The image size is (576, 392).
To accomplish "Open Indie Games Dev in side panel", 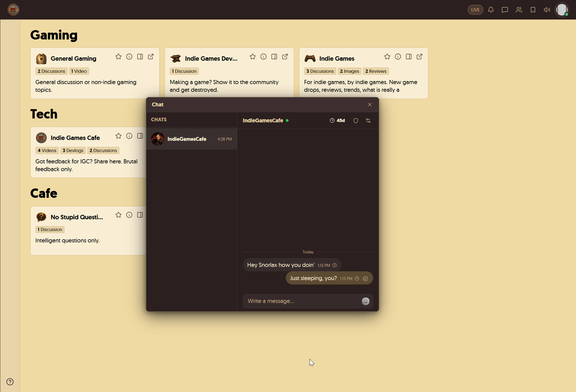I will point(274,57).
